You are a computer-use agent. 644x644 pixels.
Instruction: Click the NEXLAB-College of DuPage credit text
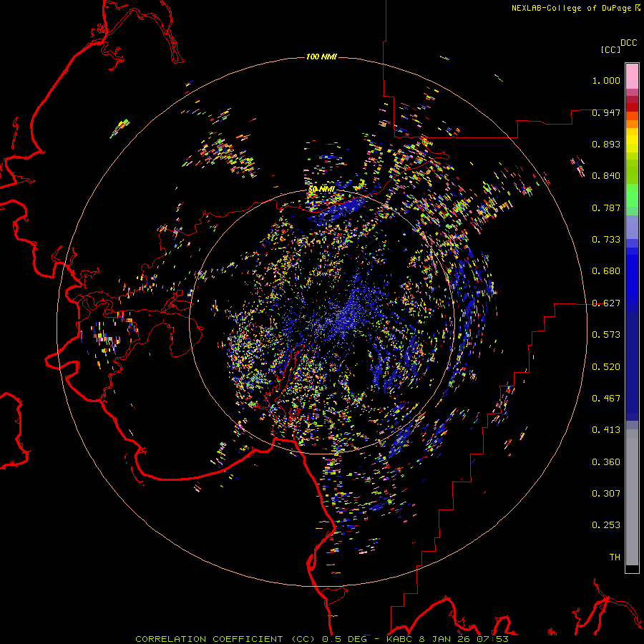click(571, 8)
